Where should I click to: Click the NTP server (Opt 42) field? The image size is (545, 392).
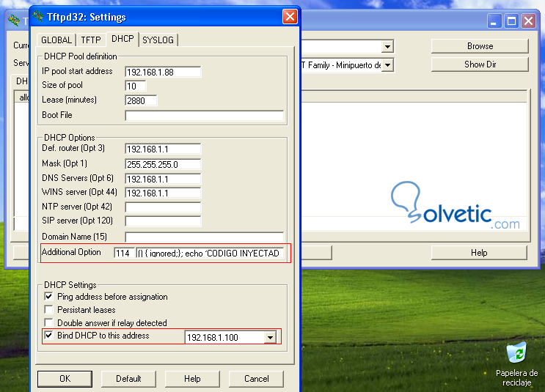[x=163, y=207]
